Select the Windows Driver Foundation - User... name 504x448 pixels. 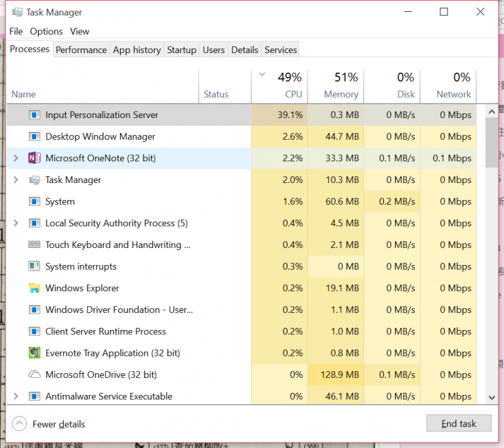coord(119,310)
